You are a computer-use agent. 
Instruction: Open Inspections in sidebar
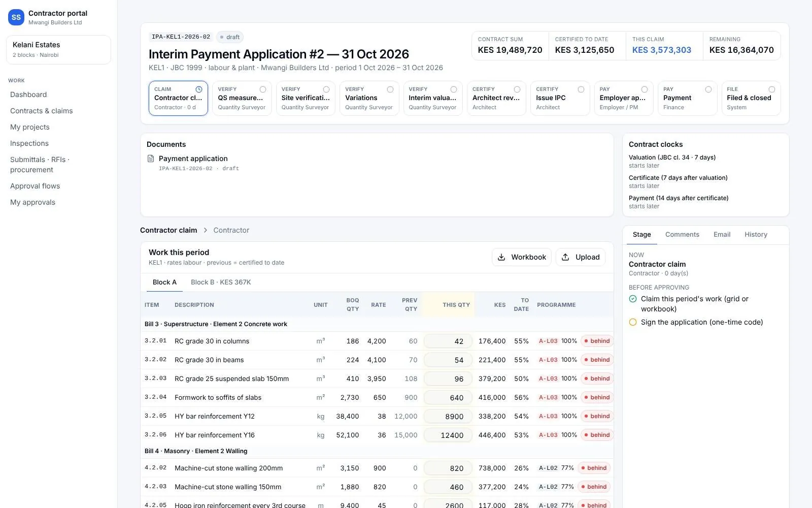point(29,143)
